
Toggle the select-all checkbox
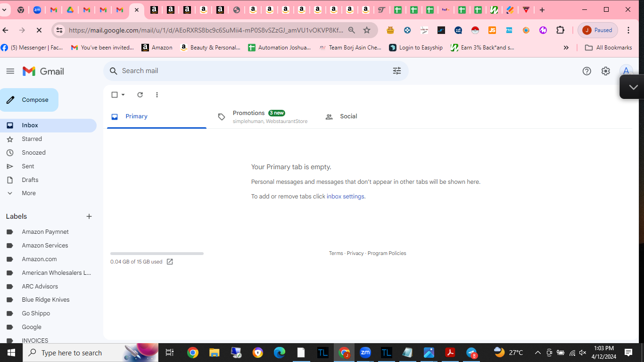coord(115,95)
